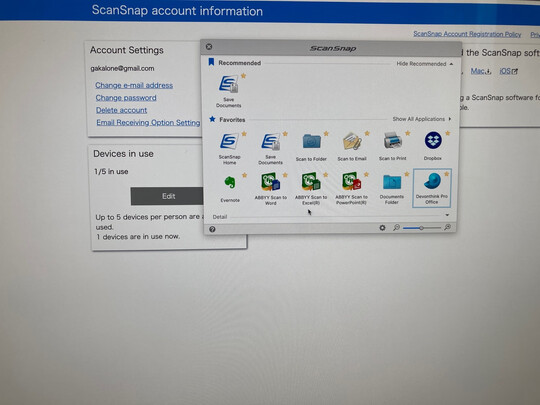Choose the Scan to Email icon
This screenshot has height=405, width=540.
pos(352,142)
